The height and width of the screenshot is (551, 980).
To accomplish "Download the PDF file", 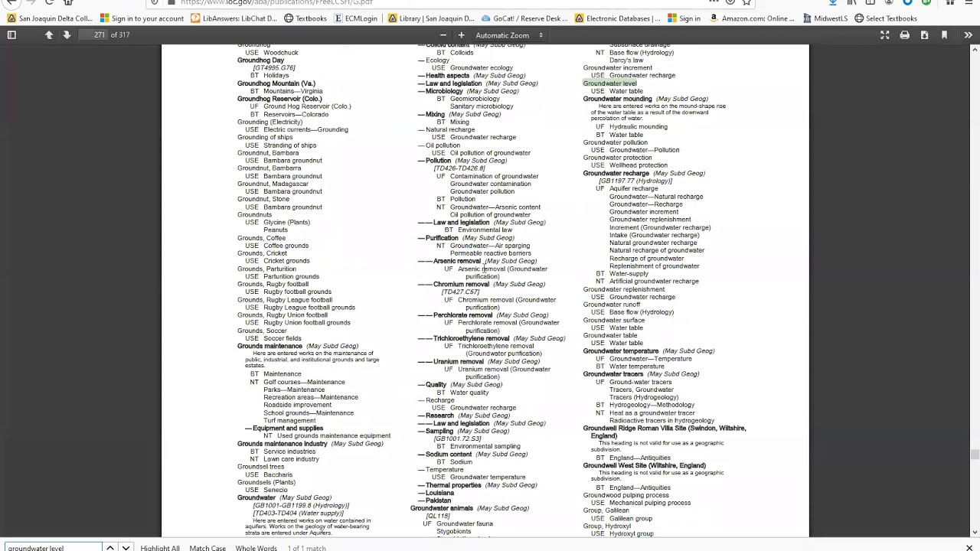I will (924, 35).
